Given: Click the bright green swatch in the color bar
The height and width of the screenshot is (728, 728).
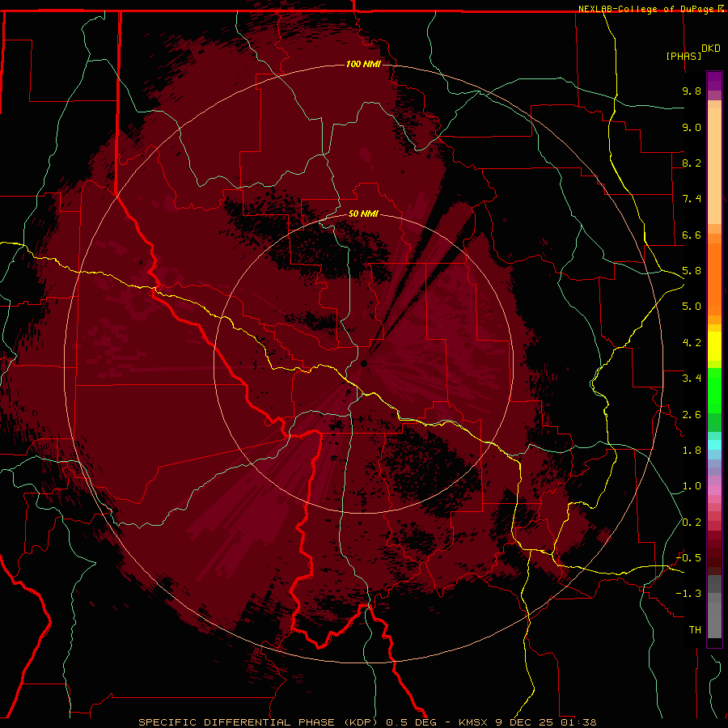Looking at the screenshot, I should (x=714, y=391).
